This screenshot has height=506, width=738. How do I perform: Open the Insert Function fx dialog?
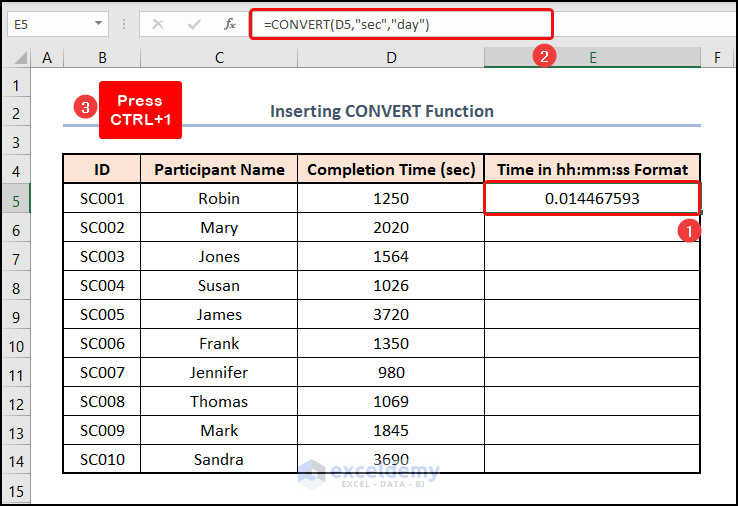click(x=230, y=24)
